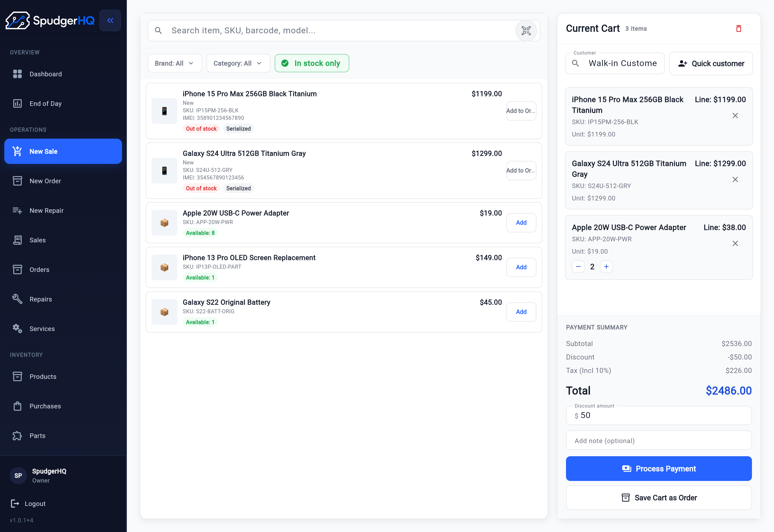Remove iPhone 15 Pro Max from the cart
774x532 pixels.
tap(735, 116)
